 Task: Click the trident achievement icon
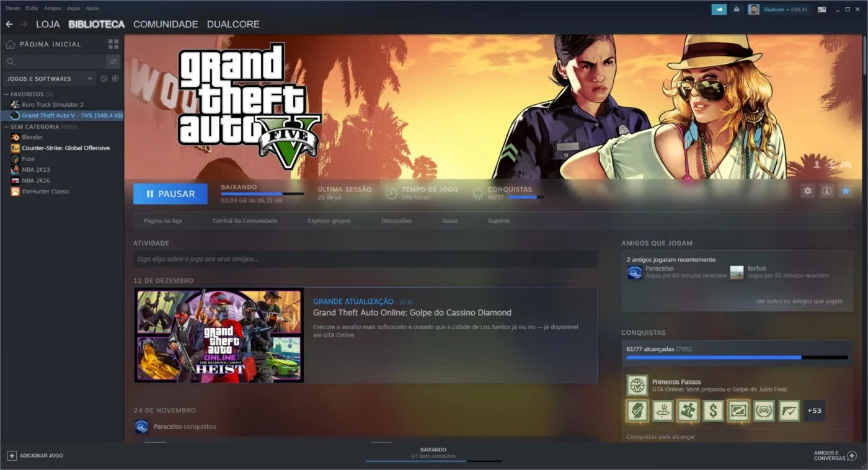(x=662, y=410)
